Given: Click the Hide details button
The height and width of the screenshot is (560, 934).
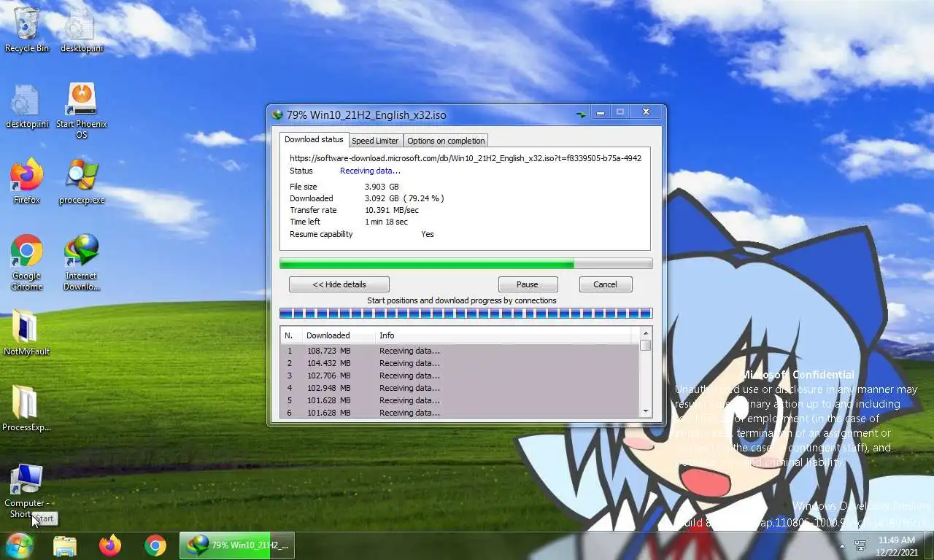Looking at the screenshot, I should (x=339, y=284).
